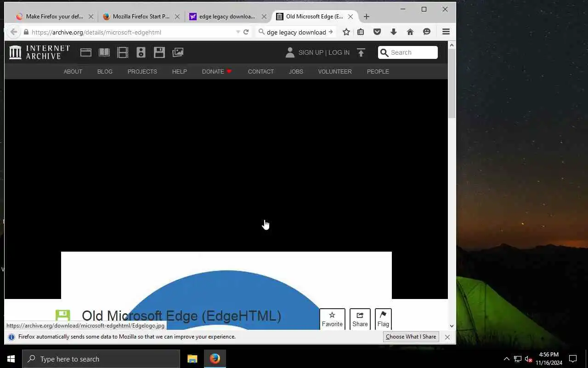This screenshot has width=588, height=368.
Task: Open ABOUT in archive nav
Action: coord(73,72)
